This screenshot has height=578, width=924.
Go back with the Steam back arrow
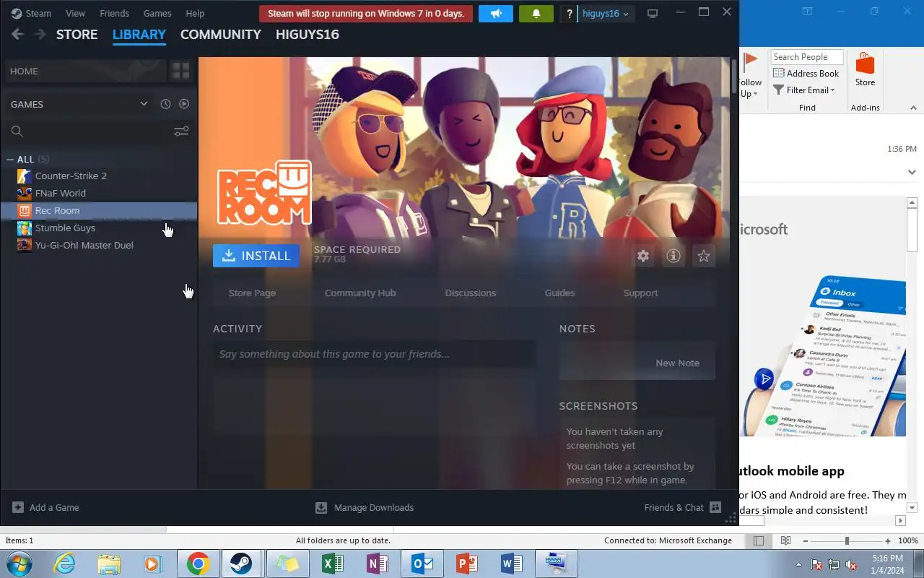[x=18, y=35]
